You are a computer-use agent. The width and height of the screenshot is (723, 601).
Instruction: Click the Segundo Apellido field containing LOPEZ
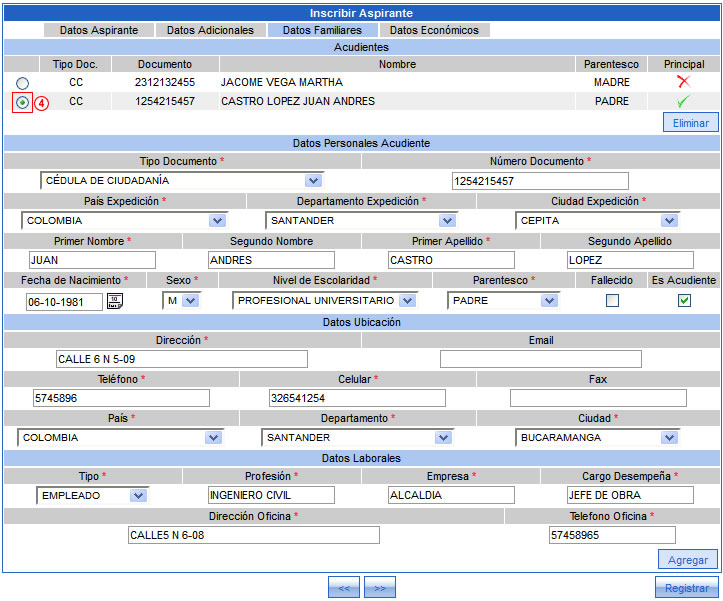click(630, 260)
